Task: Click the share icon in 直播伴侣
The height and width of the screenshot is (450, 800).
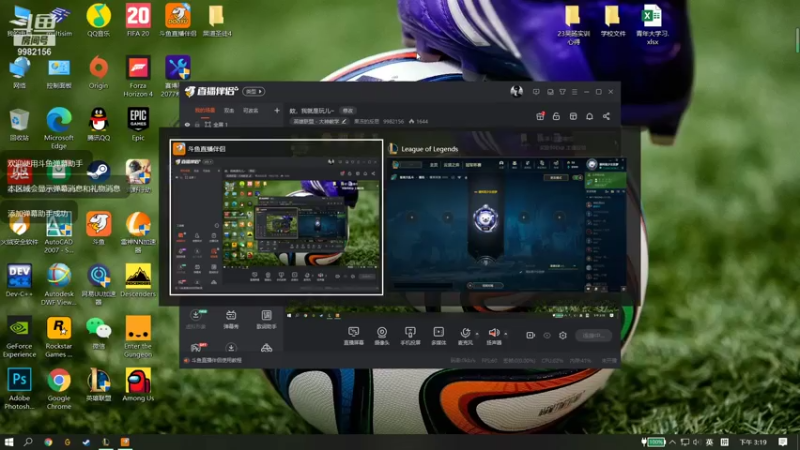Action: pos(606,116)
